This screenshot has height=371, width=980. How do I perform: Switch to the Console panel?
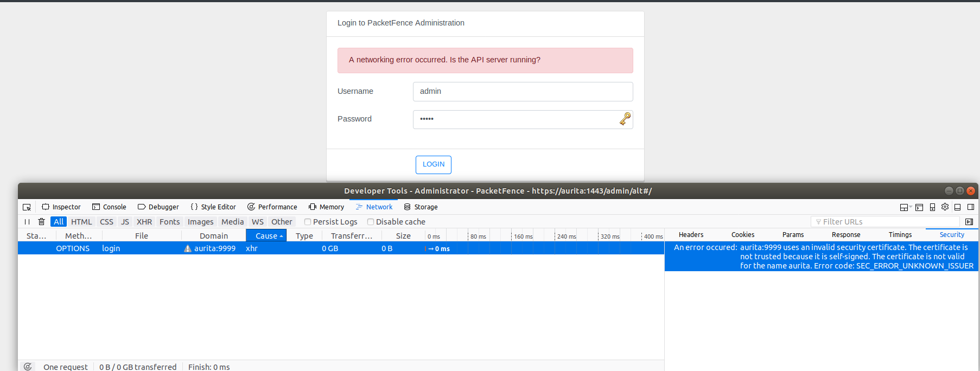coord(109,207)
